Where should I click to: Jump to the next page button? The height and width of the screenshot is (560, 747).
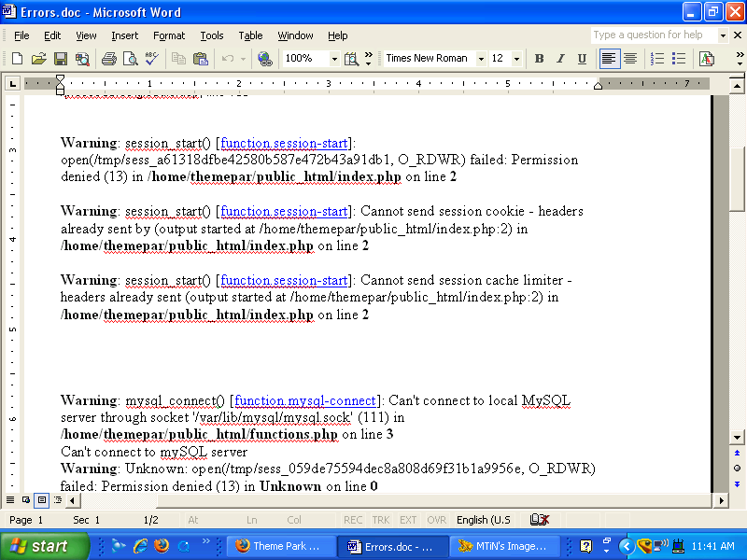pyautogui.click(x=737, y=484)
